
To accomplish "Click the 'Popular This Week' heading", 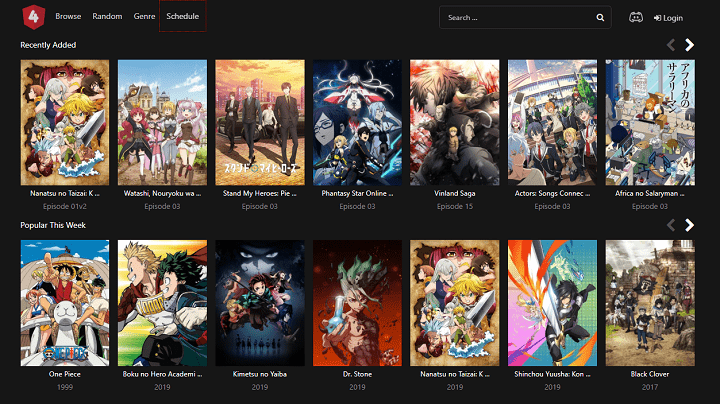I will tap(53, 225).
